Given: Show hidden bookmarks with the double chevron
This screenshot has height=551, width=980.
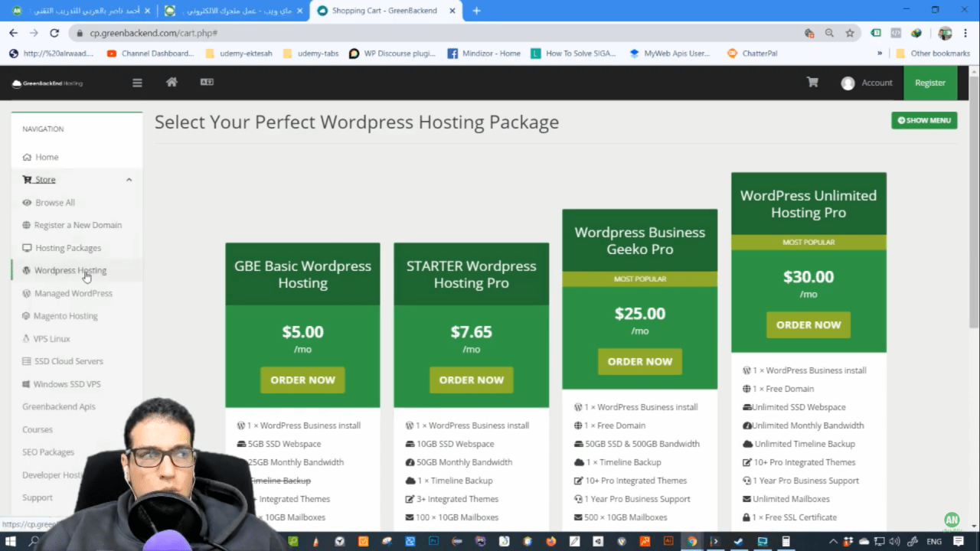Looking at the screenshot, I should pos(880,54).
